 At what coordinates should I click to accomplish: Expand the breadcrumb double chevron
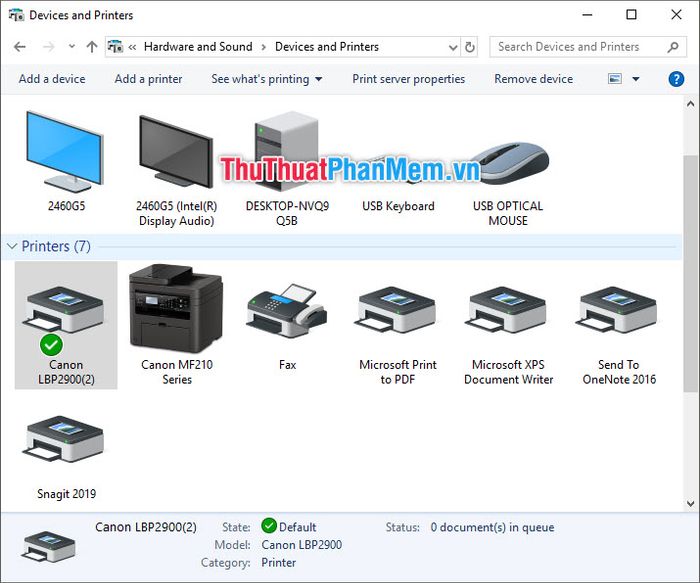pyautogui.click(x=133, y=47)
